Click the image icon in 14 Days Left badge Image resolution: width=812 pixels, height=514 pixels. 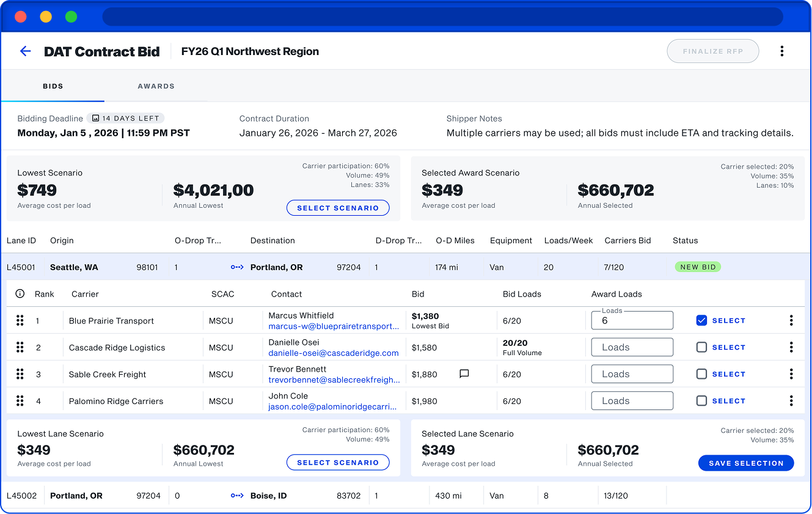click(95, 119)
